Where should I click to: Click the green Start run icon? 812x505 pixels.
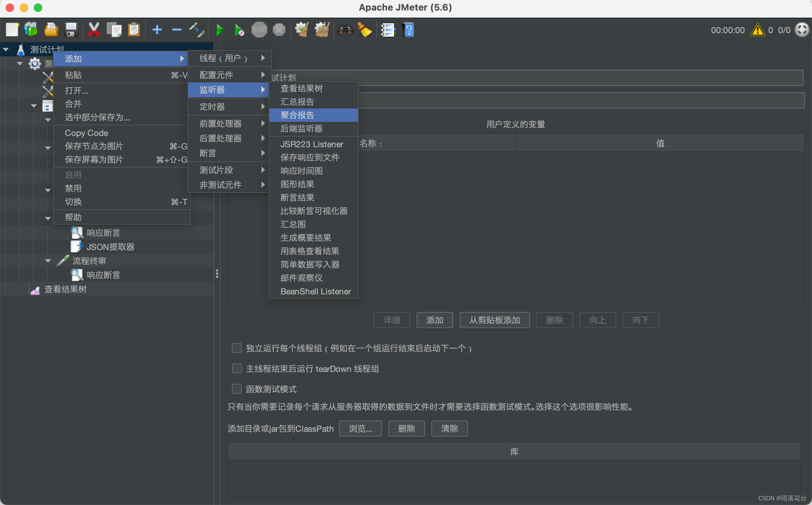tap(220, 30)
